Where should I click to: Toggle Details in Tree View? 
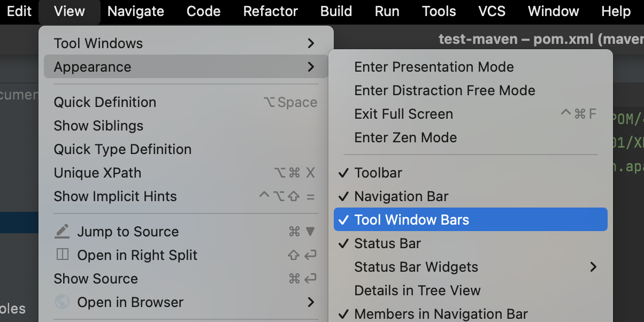417,290
